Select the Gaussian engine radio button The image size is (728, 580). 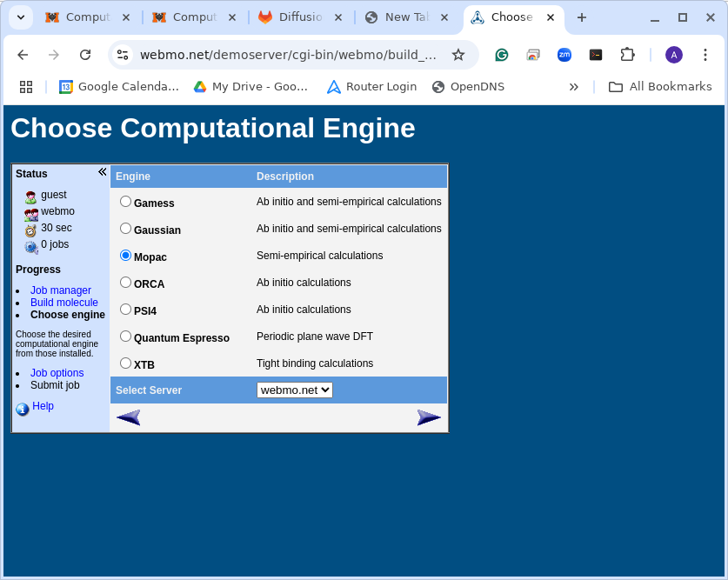coord(126,229)
